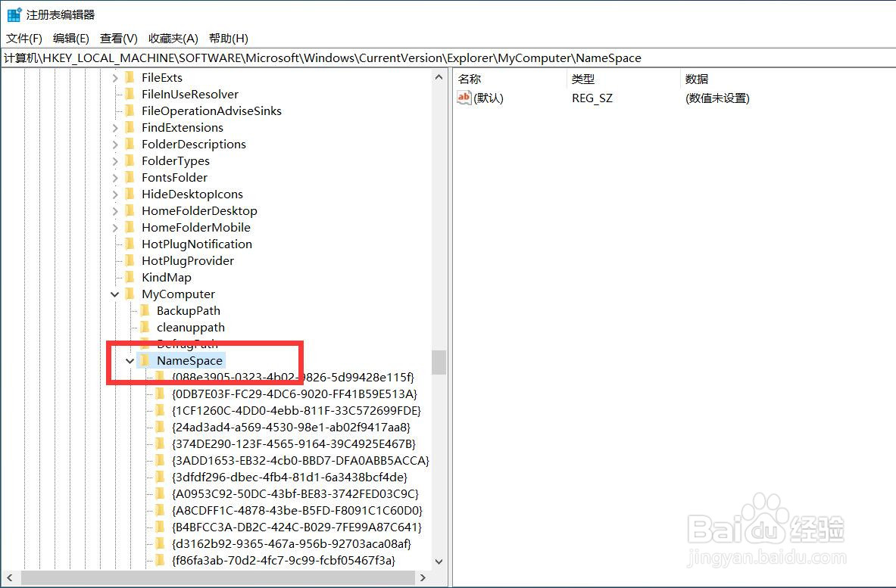Expand the HideDesktopIcons key
Viewport: 896px width, 588px height.
(115, 194)
